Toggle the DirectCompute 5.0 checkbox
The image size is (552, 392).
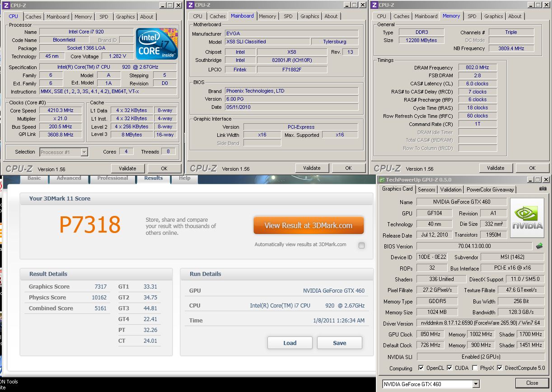click(x=500, y=368)
